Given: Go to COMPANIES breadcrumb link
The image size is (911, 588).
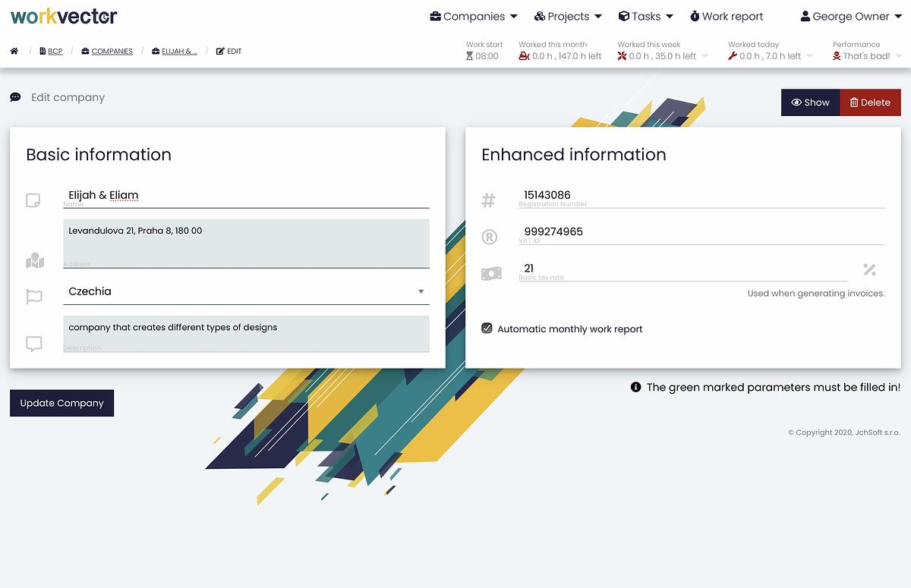Looking at the screenshot, I should (x=112, y=52).
